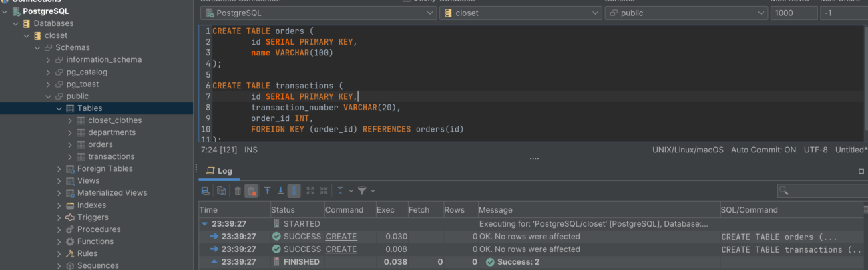
Task: Click the Command column header
Action: click(x=350, y=210)
